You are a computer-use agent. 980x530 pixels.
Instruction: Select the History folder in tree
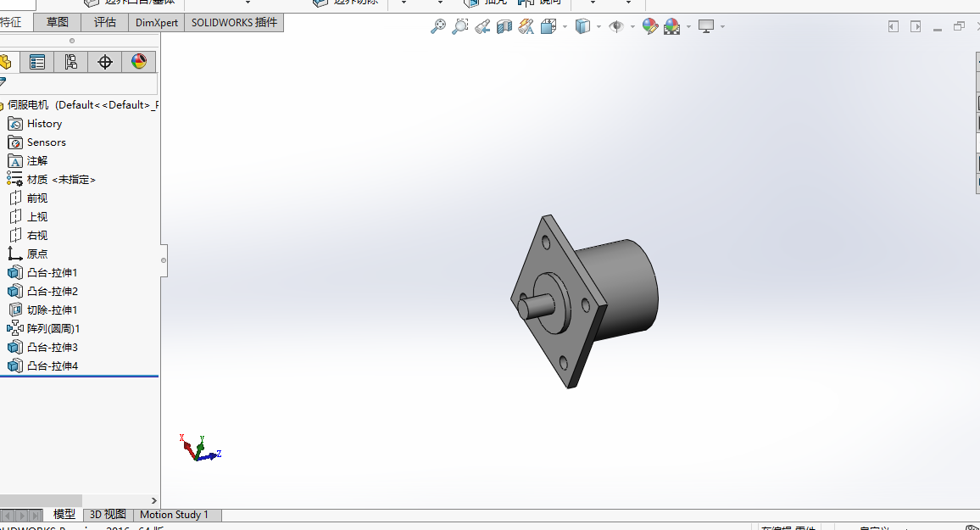click(x=44, y=124)
